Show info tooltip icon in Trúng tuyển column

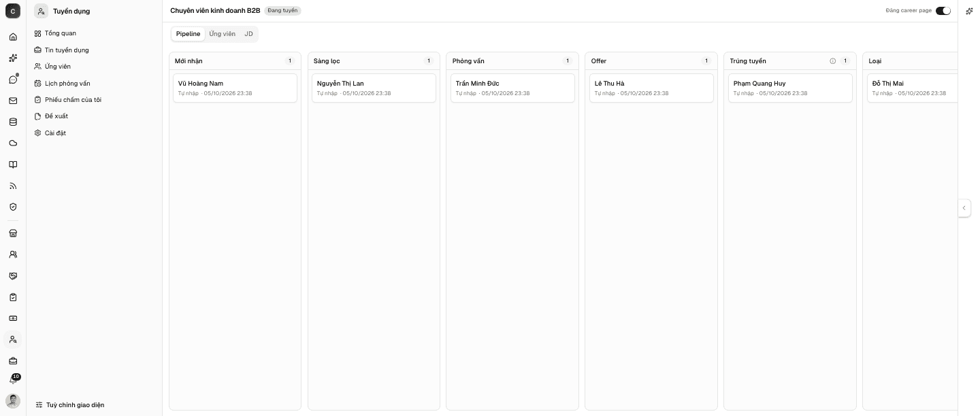pos(832,61)
